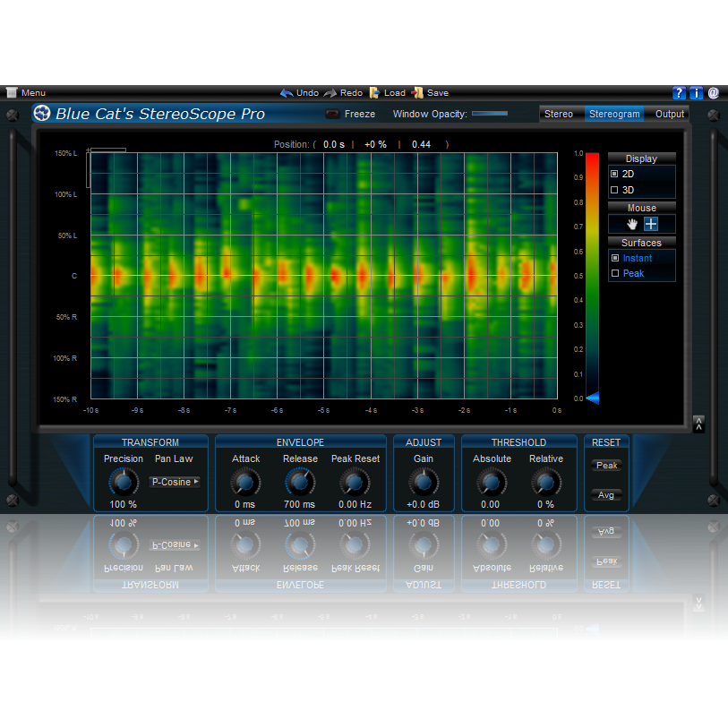The image size is (728, 728).
Task: Enable the Freeze toggle
Action: (x=332, y=114)
